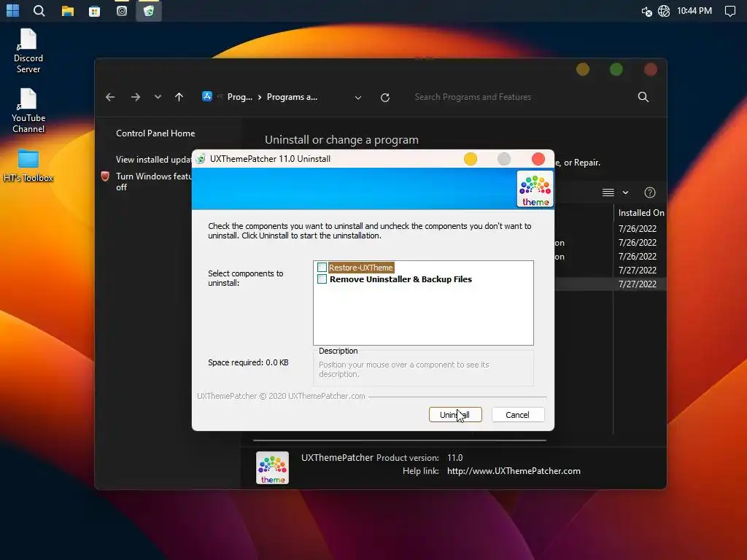
Task: Click the product version value 11.0
Action: [x=455, y=458]
